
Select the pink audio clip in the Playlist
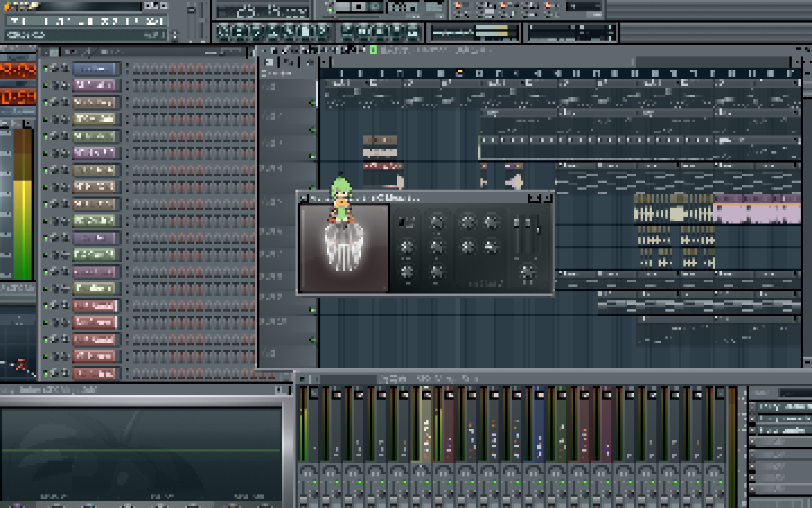pyautogui.click(x=756, y=209)
